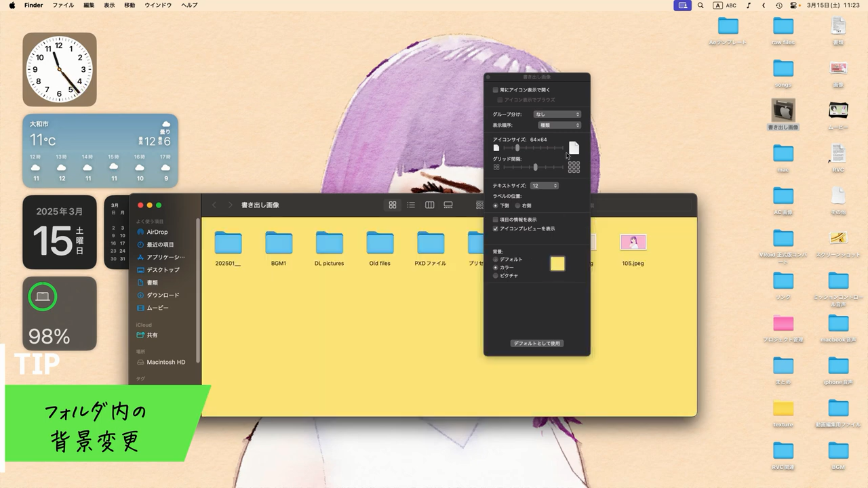
Task: Click デフォルトとして使用 button
Action: (x=537, y=344)
